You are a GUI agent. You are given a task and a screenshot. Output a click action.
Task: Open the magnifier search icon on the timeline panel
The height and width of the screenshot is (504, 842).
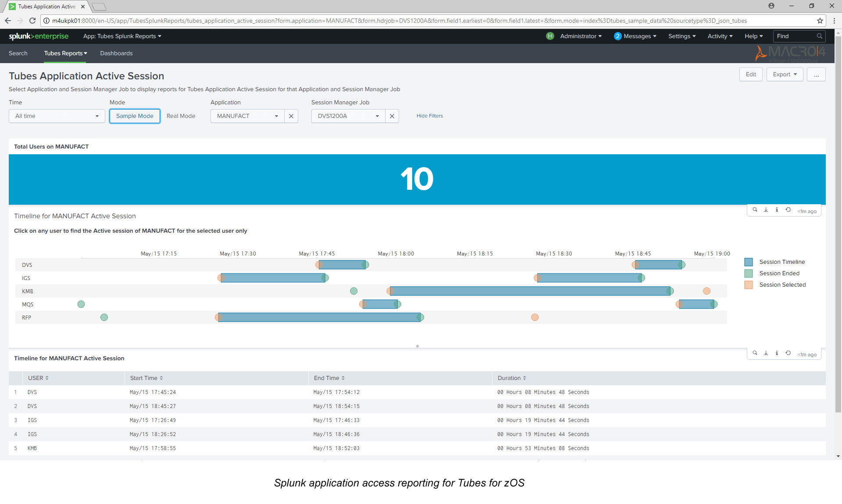[x=755, y=210]
